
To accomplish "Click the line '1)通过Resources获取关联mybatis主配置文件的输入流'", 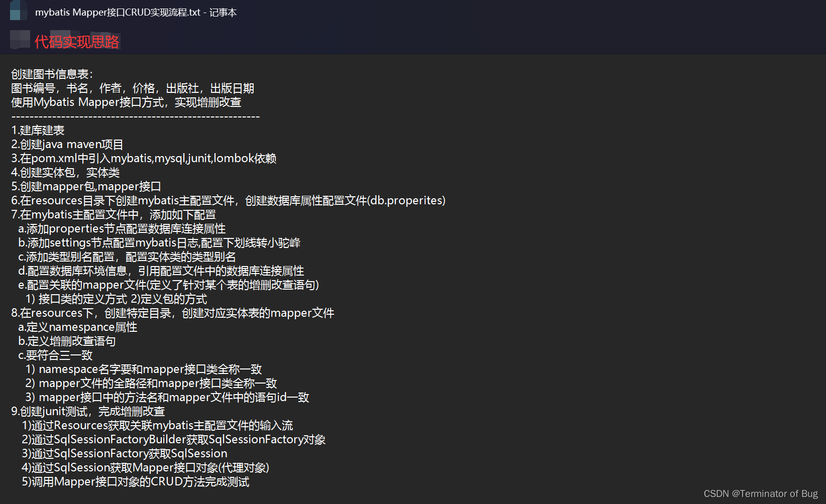I will (x=157, y=426).
